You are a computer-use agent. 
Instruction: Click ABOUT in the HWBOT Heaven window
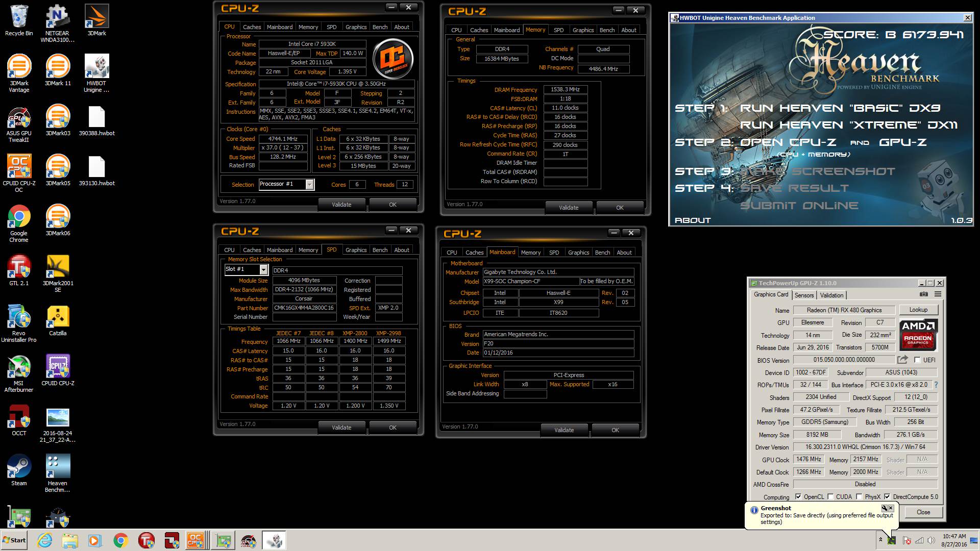[693, 220]
